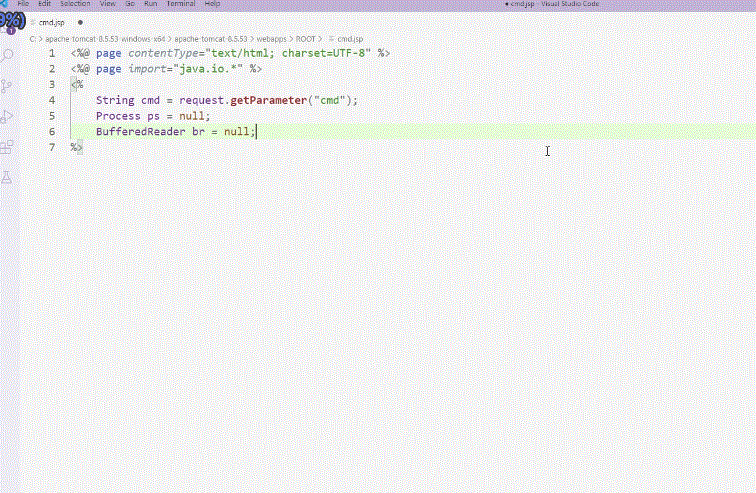The height and width of the screenshot is (493, 756).
Task: Open the Extensions view icon
Action: coord(7,147)
